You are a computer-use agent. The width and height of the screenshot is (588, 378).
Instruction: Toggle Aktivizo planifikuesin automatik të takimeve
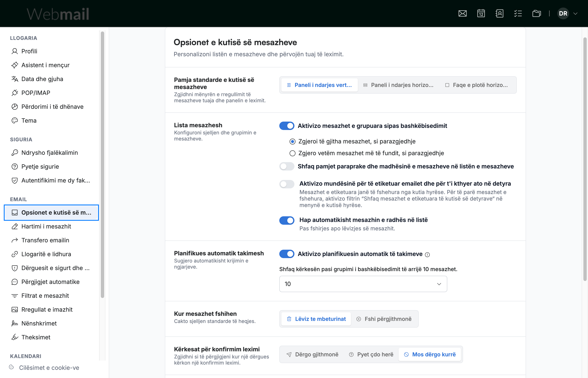click(x=287, y=254)
